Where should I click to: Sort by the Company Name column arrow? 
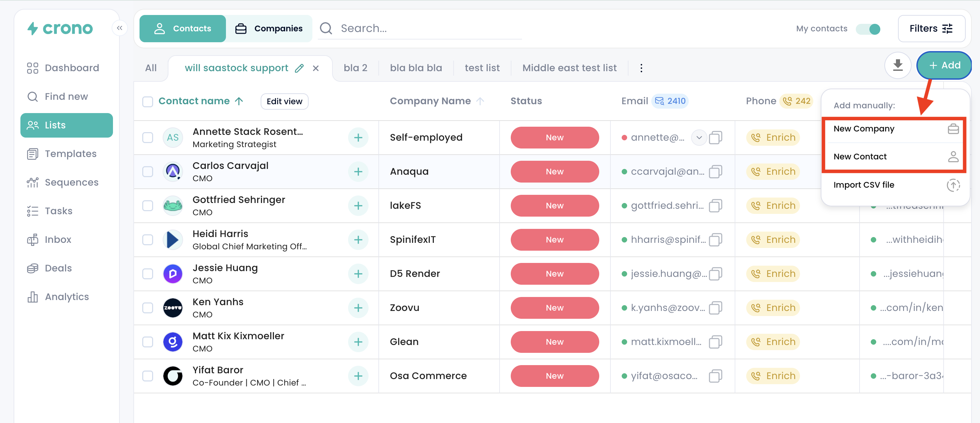(x=480, y=101)
